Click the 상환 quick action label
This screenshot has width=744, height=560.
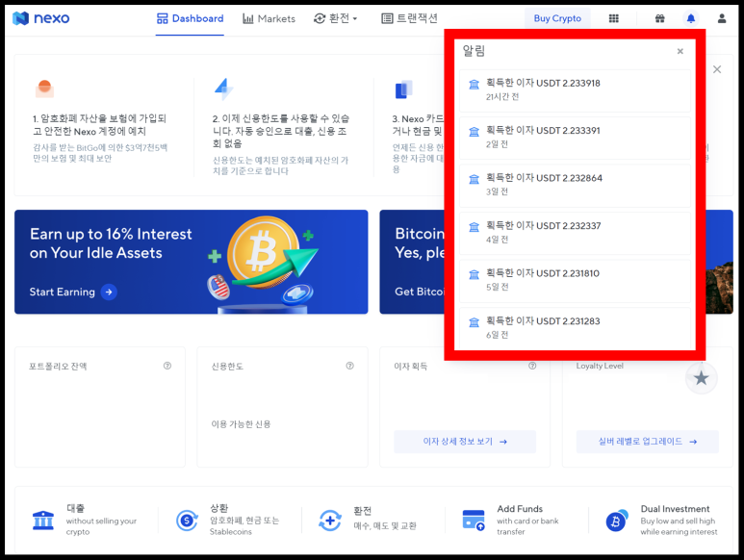coord(219,508)
